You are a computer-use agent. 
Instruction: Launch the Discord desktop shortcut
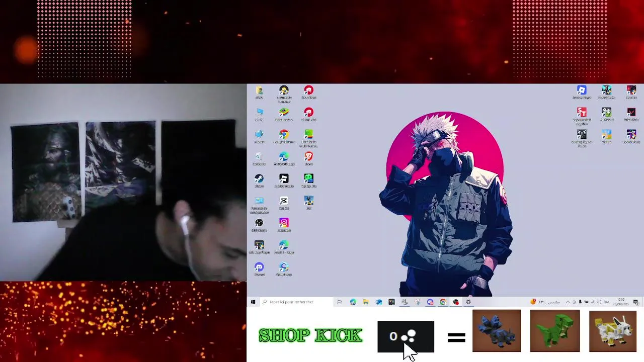(259, 269)
